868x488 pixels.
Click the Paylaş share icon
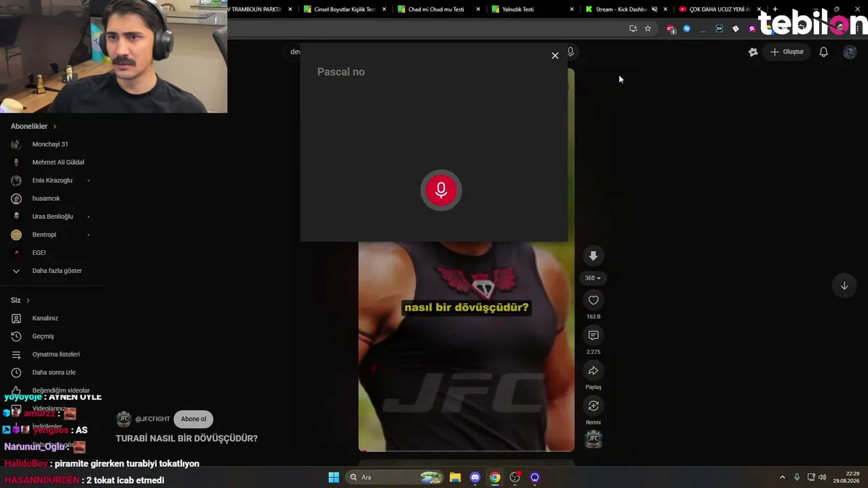tap(593, 371)
